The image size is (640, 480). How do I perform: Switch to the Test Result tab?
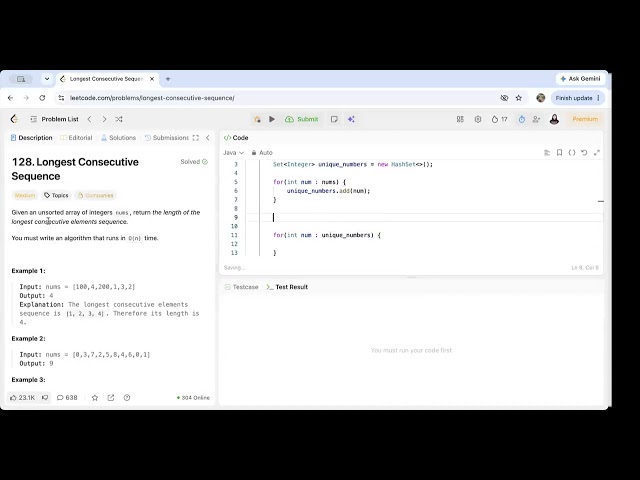point(287,287)
